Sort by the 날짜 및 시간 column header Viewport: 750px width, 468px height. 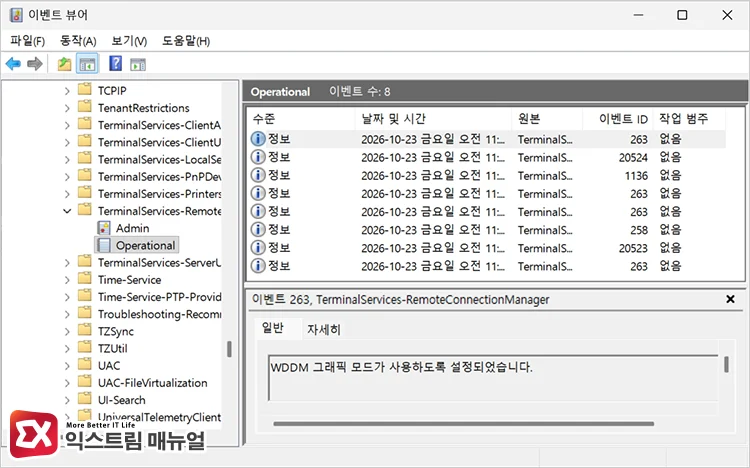pyautogui.click(x=433, y=119)
